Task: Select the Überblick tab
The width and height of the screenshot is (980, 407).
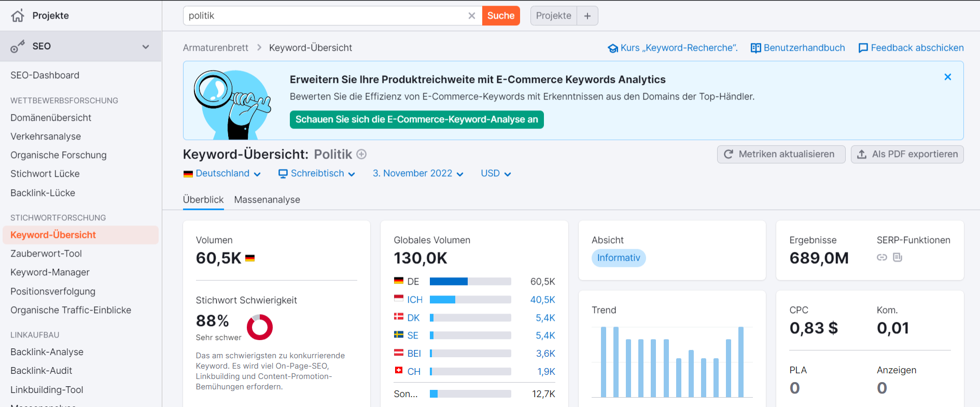Action: coord(203,200)
